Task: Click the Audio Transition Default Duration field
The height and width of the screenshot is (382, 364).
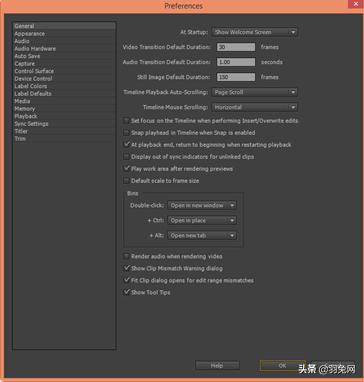Action: tap(236, 62)
